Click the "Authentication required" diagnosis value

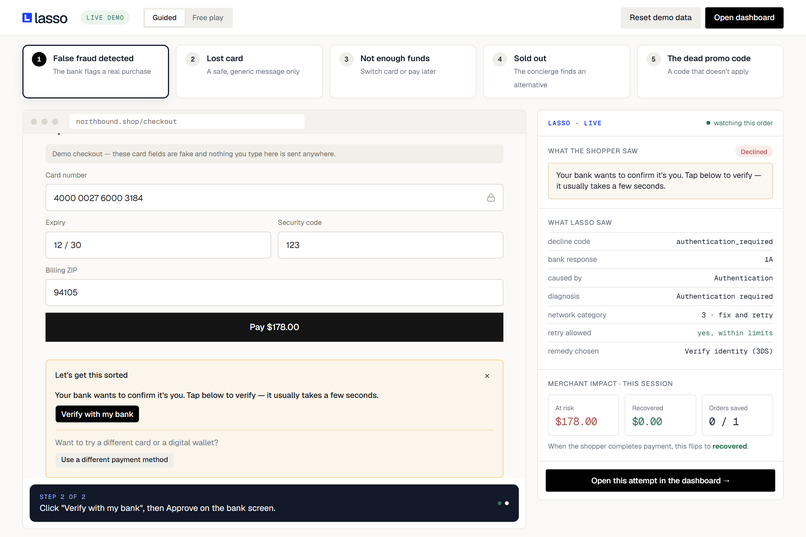(x=724, y=297)
